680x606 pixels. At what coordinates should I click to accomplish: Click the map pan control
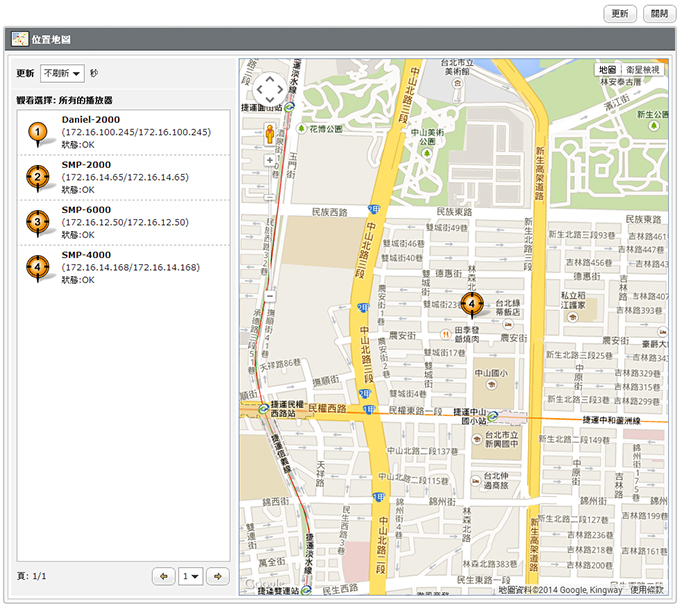(270, 90)
